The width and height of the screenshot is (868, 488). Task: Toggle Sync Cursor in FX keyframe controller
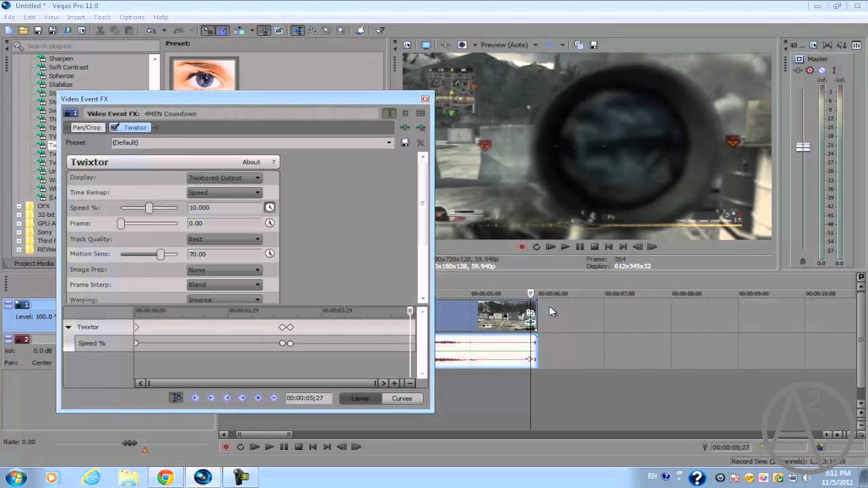click(176, 398)
